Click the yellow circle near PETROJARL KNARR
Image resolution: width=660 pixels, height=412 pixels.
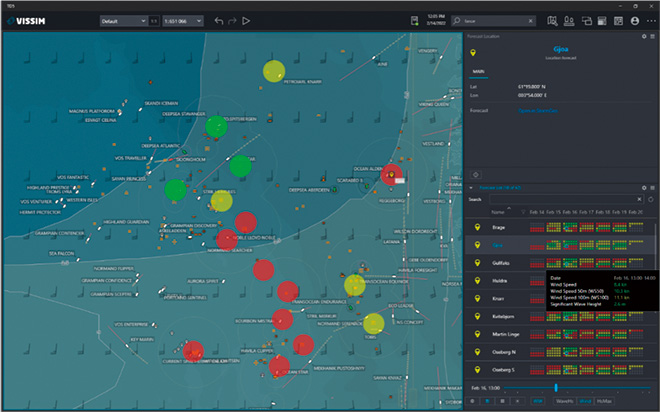(x=274, y=71)
